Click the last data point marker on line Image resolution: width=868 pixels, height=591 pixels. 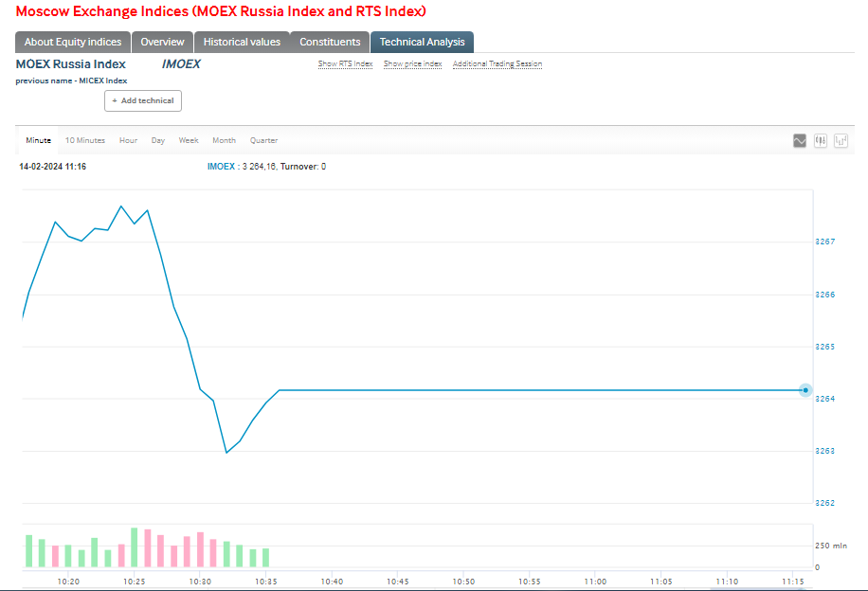pyautogui.click(x=805, y=389)
